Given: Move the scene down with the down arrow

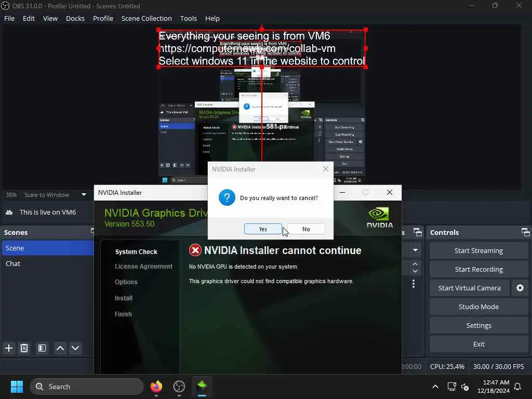Looking at the screenshot, I should (75, 348).
